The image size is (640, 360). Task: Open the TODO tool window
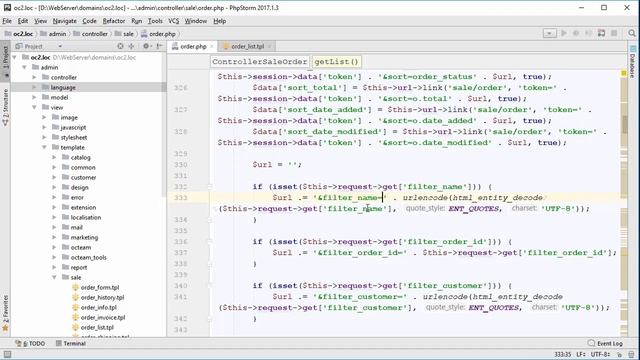(x=30, y=343)
